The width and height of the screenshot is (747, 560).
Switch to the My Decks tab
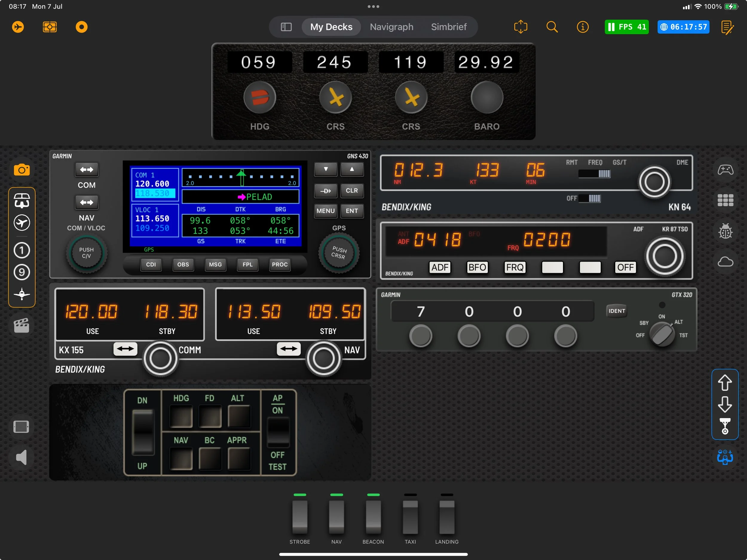point(331,27)
